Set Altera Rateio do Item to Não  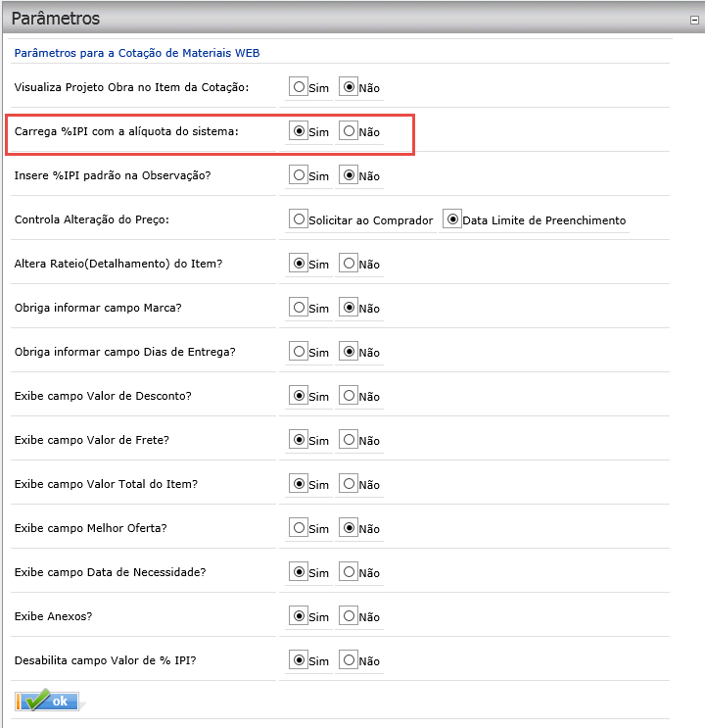pyautogui.click(x=349, y=264)
